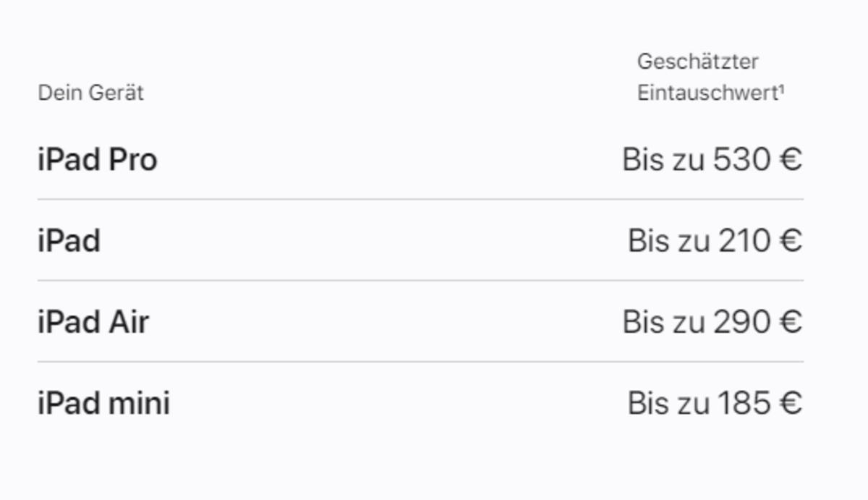The image size is (868, 500).
Task: Click the word 'Eintauschwert' in the header
Action: [x=707, y=93]
